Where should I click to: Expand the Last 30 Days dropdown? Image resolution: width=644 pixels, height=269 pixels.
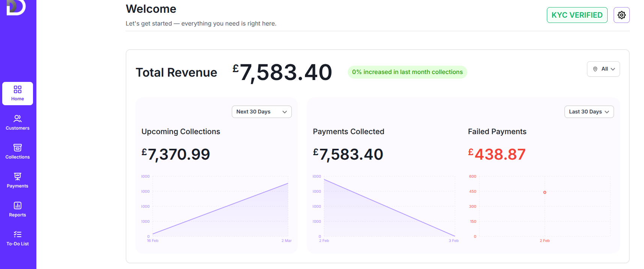[589, 112]
